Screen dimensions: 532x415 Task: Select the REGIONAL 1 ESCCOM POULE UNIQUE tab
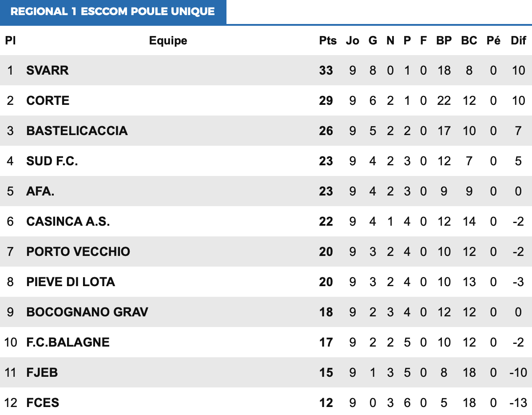pos(113,12)
